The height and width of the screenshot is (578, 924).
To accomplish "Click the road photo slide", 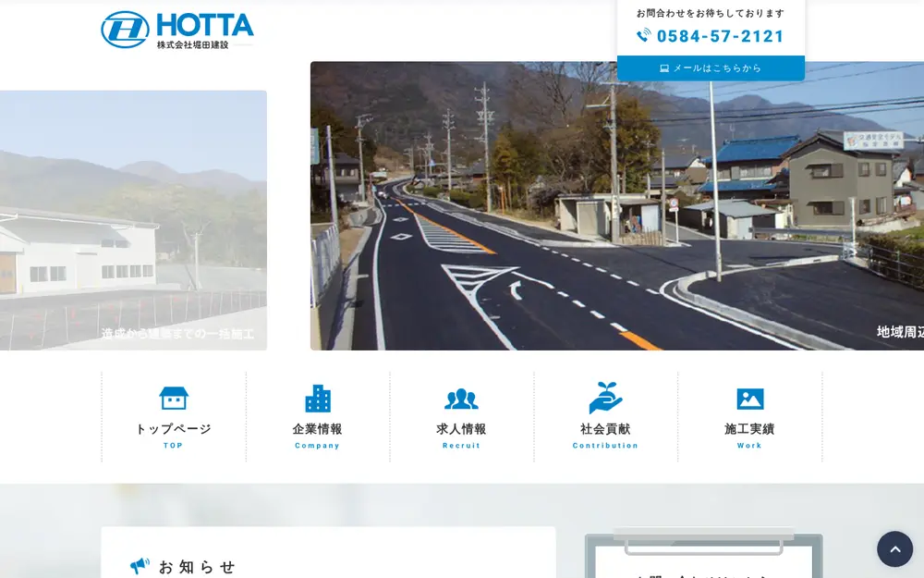I will pyautogui.click(x=617, y=206).
